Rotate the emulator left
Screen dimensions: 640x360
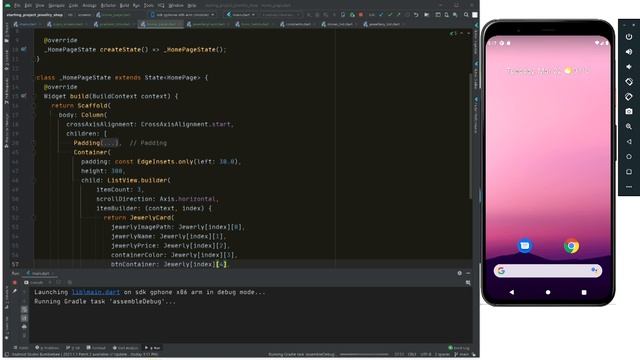point(629,82)
